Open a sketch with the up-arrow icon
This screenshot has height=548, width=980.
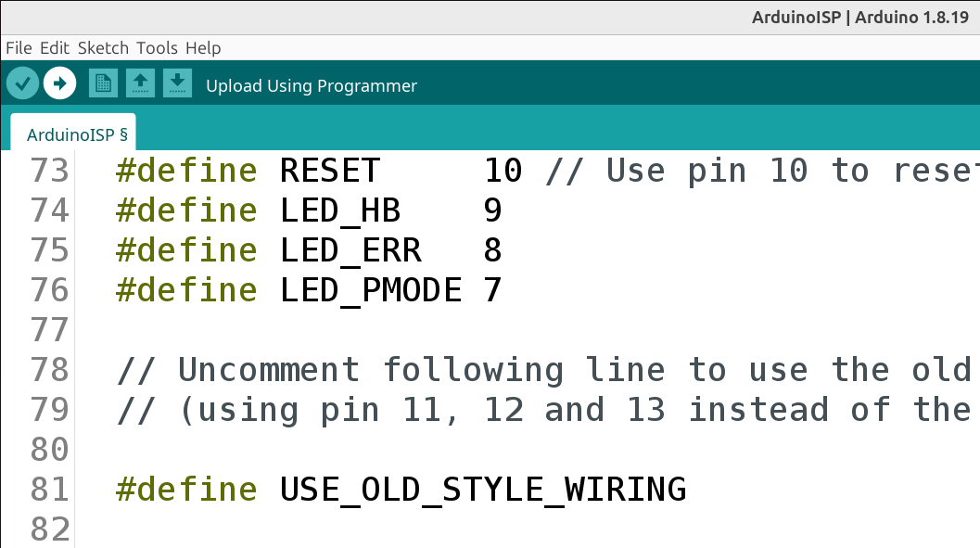pos(140,83)
